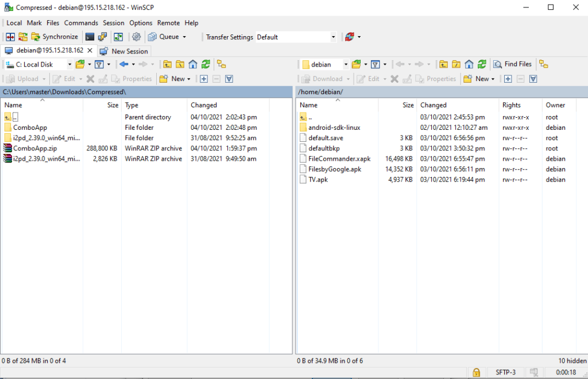This screenshot has height=379, width=588.
Task: Select the ComboApp.zip file
Action: pos(35,149)
